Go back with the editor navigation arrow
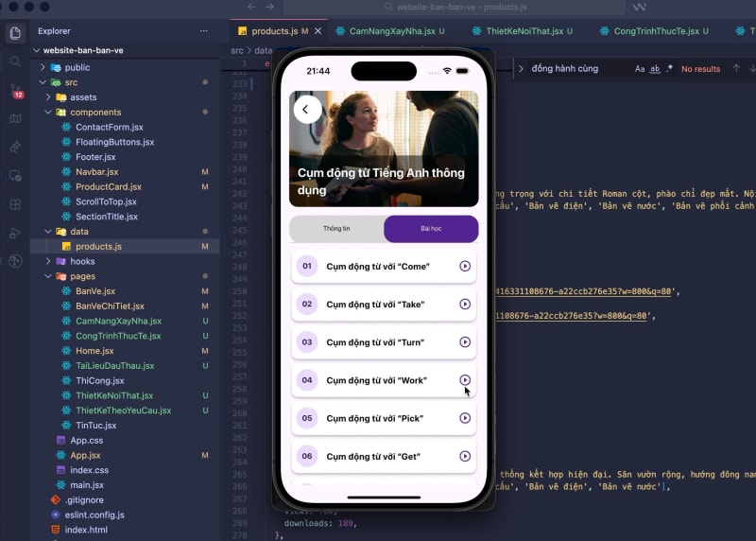Screen dimensions: 756x541 [251, 7]
